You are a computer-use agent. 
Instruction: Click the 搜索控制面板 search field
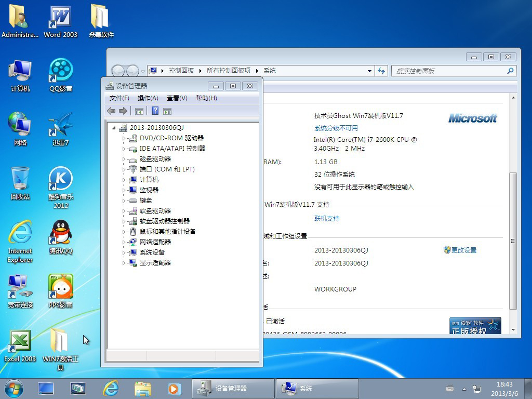click(x=454, y=71)
